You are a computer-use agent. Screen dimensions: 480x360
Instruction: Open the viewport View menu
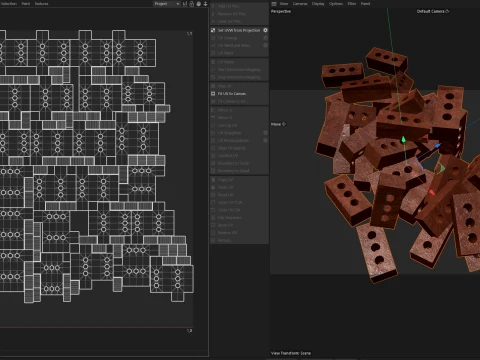pyautogui.click(x=284, y=4)
